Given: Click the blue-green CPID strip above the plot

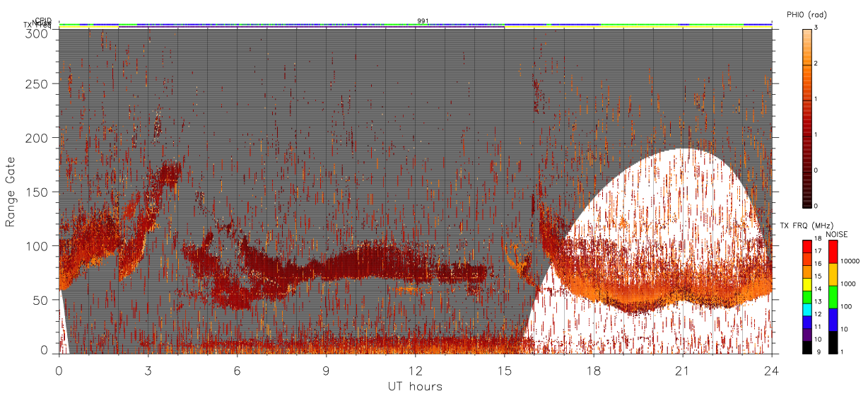Looking at the screenshot, I should pos(416,24).
